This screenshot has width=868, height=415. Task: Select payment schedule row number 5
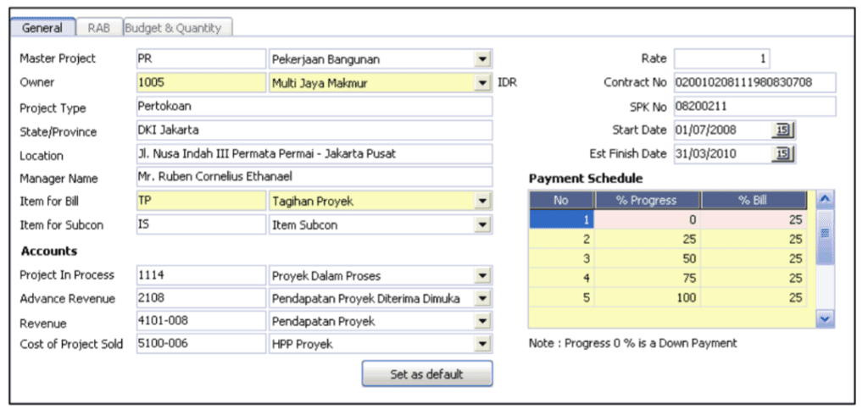(561, 297)
